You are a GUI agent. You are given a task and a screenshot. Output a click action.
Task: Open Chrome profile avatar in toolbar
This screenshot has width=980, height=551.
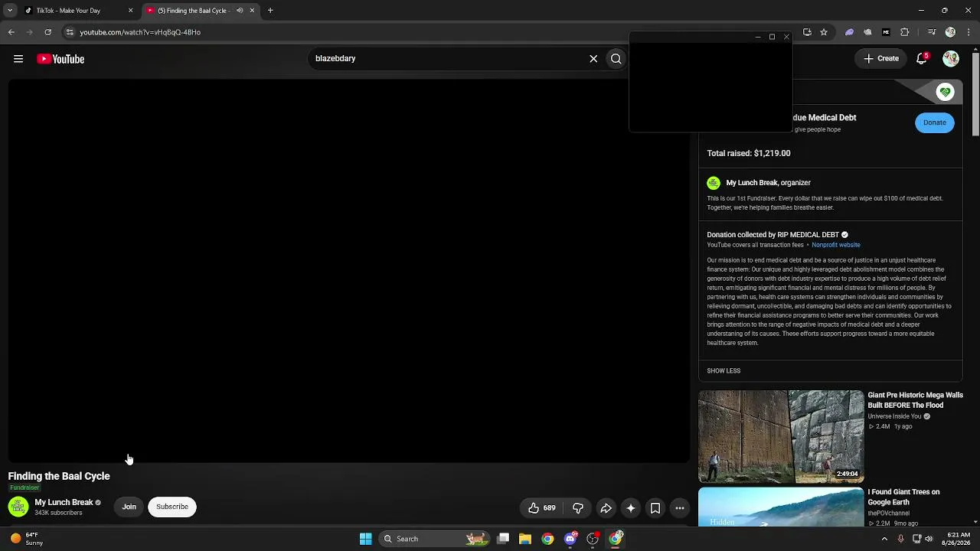(x=950, y=32)
